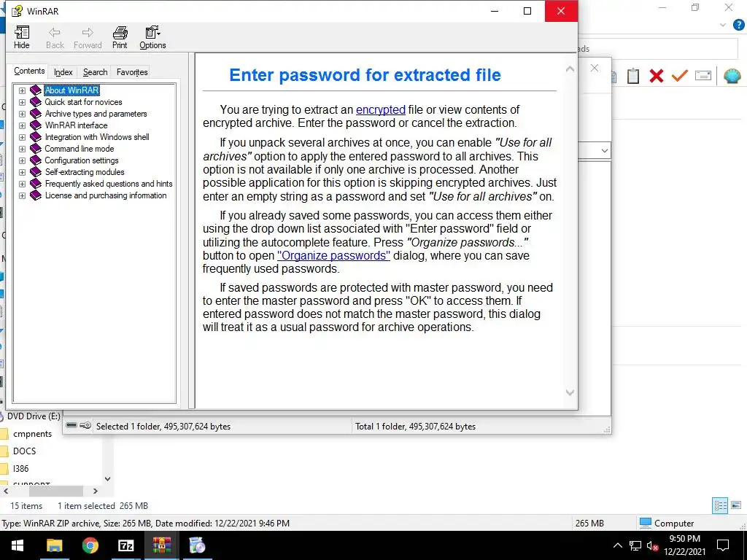Hide the help navigation pane
Image resolution: width=747 pixels, height=560 pixels.
pyautogui.click(x=21, y=38)
